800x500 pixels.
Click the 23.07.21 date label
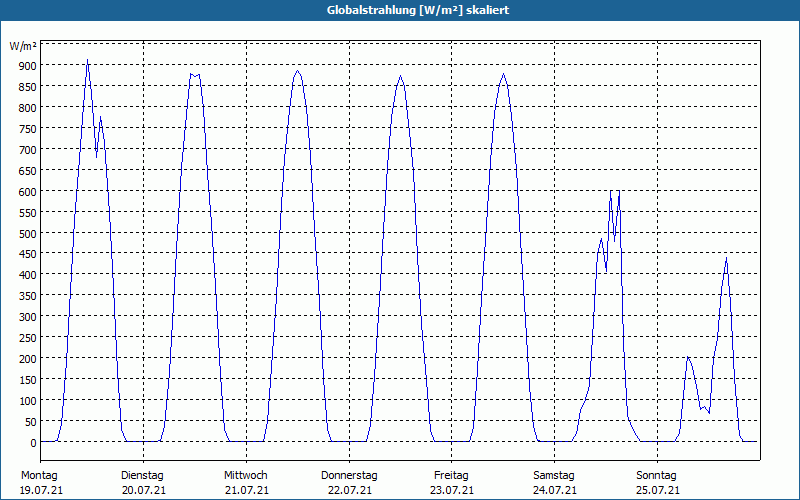452,490
